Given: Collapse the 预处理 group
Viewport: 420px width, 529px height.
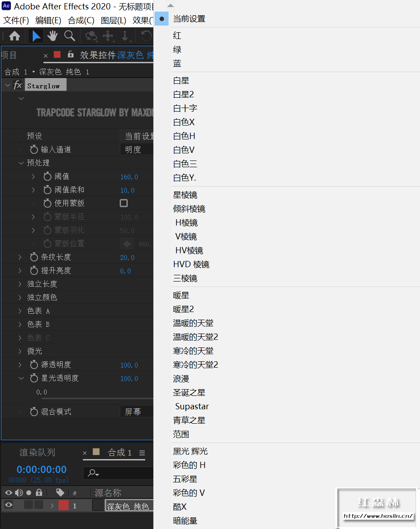Looking at the screenshot, I should [x=21, y=162].
